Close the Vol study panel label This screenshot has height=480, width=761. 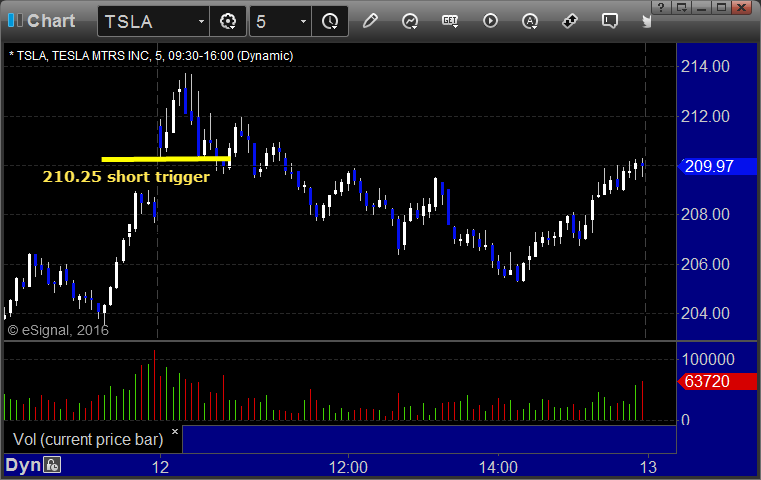click(x=175, y=431)
